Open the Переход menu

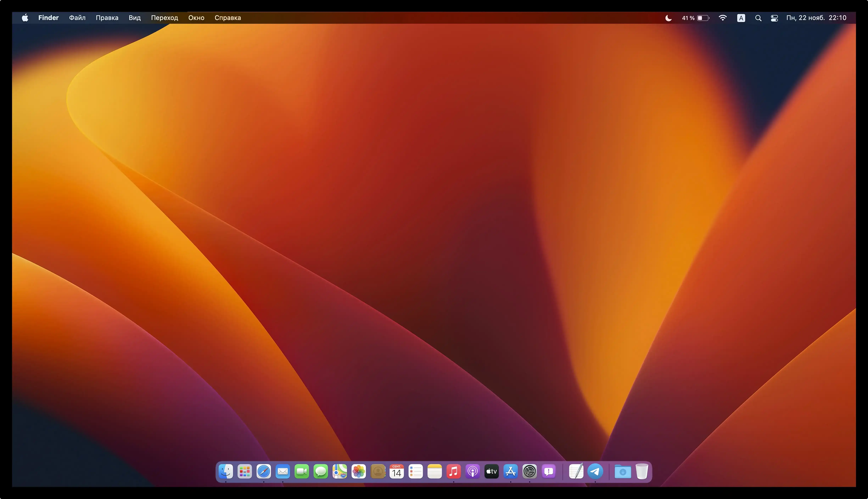tap(164, 18)
